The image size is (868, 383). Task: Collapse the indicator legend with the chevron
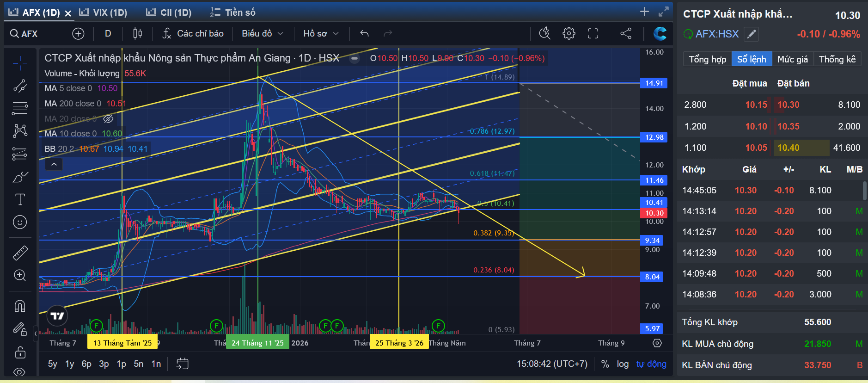(x=54, y=164)
